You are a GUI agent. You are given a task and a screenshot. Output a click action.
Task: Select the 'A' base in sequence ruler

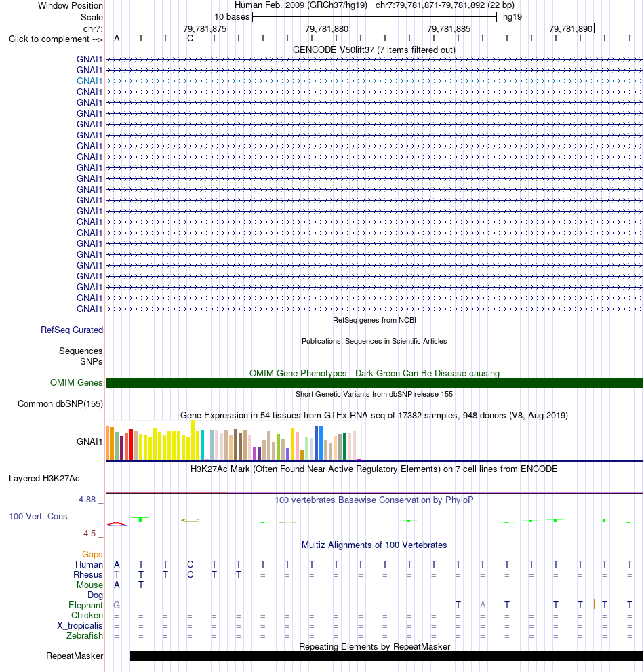click(x=117, y=39)
